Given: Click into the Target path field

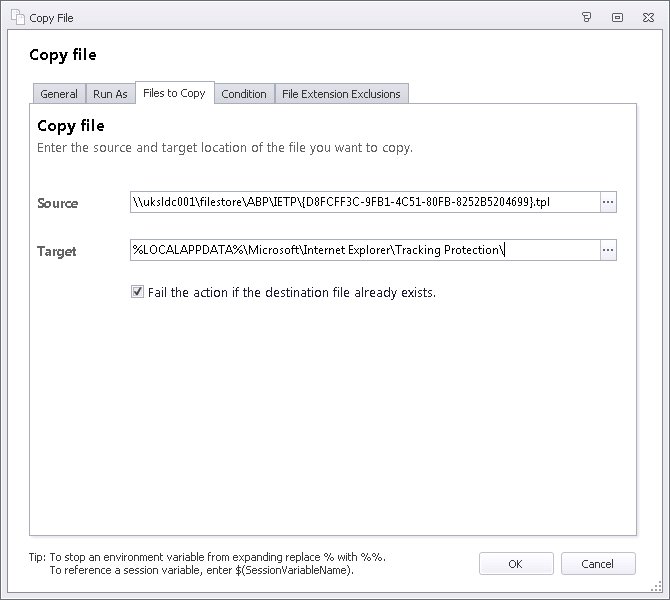Looking at the screenshot, I should click(364, 250).
